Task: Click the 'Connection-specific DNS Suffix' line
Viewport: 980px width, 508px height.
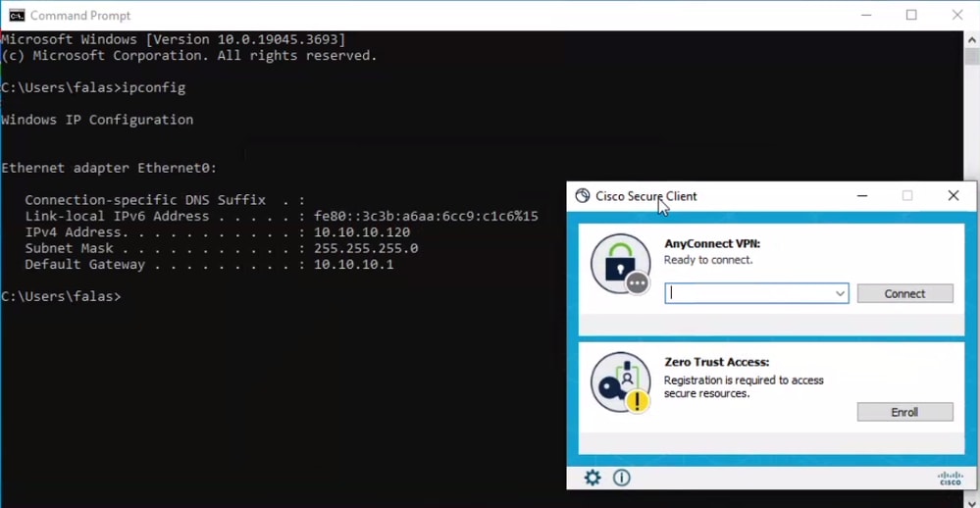Action: point(165,200)
